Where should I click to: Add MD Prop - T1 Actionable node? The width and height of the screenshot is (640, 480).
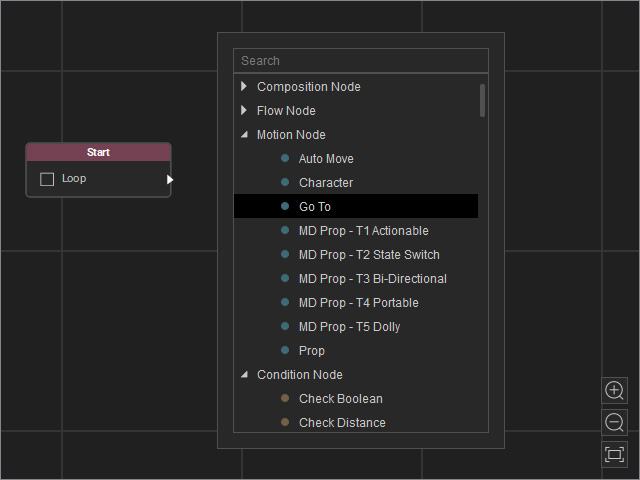356,231
